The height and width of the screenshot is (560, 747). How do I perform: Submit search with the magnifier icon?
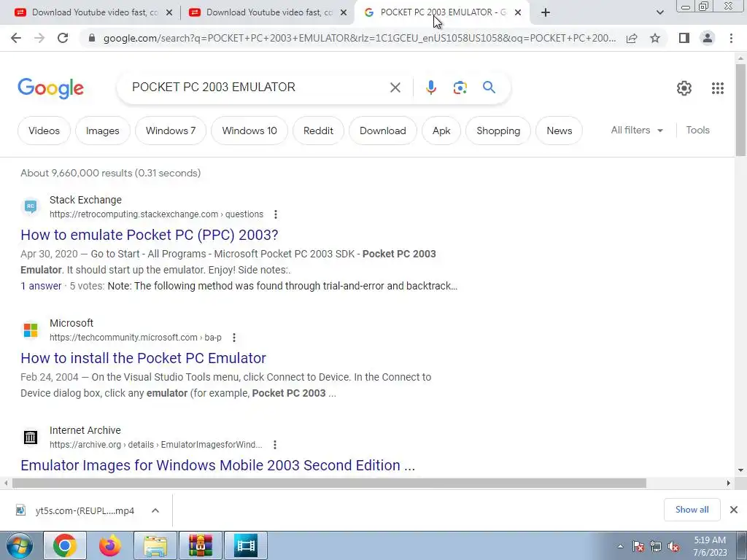pos(489,87)
